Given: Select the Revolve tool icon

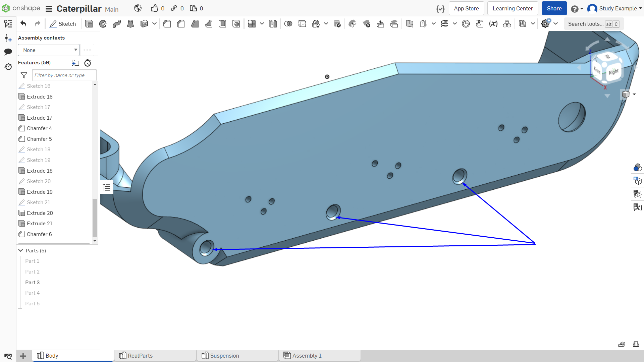Looking at the screenshot, I should [103, 24].
